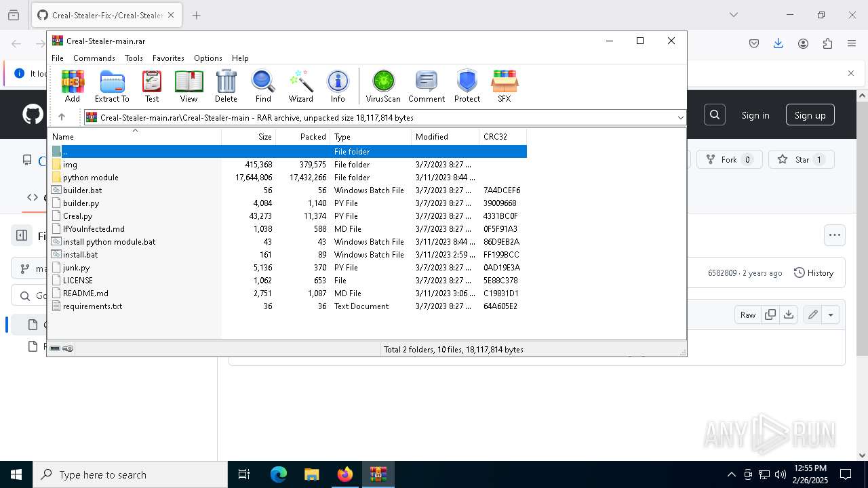The width and height of the screenshot is (868, 488).
Task: Select the Creal.py file
Action: pyautogui.click(x=288, y=216)
